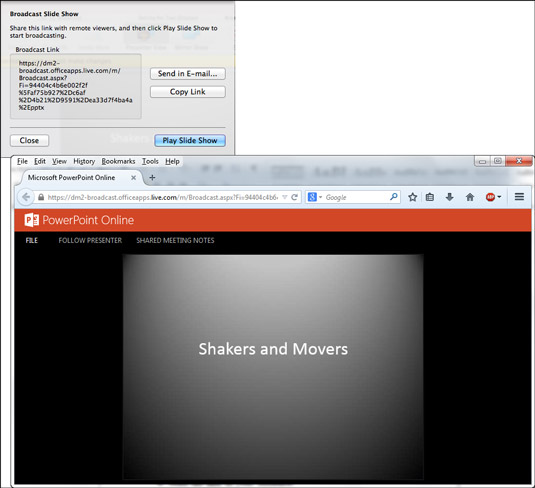Open the URL bar history dropdown
This screenshot has height=488, width=535.
285,197
